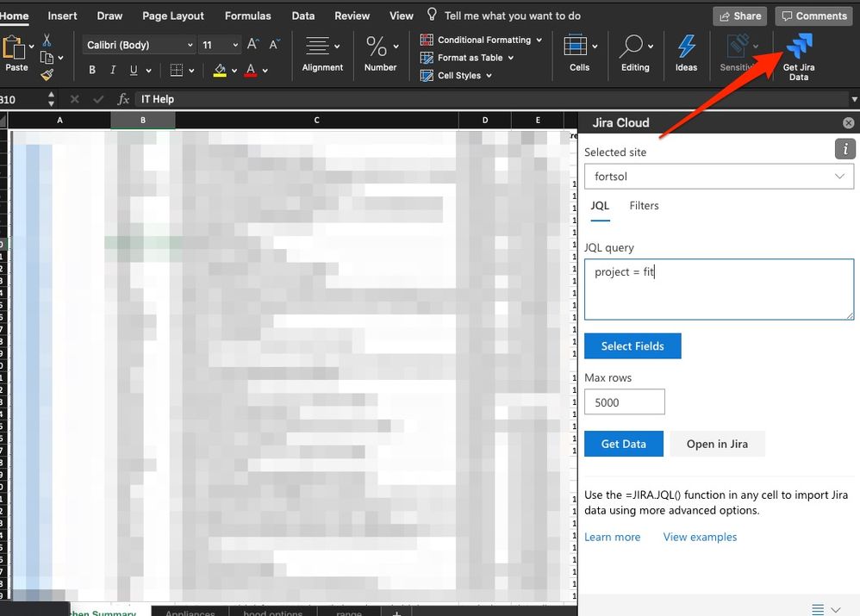
Task: Click the Paste clipboard icon
Action: [14, 47]
